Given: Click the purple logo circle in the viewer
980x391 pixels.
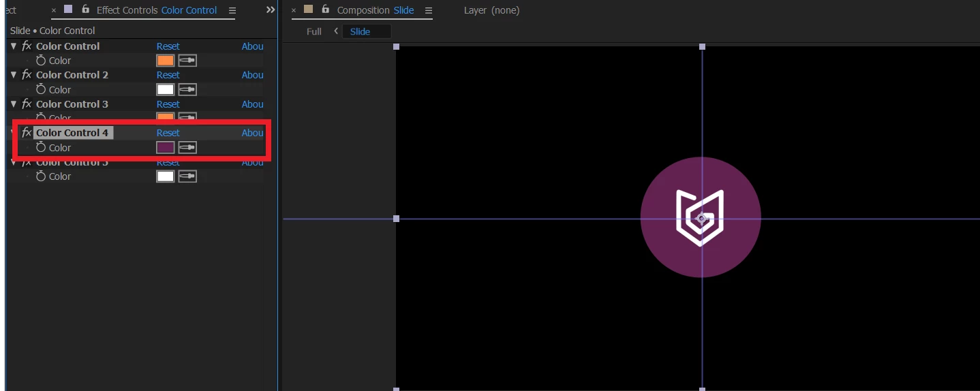Looking at the screenshot, I should [701, 217].
